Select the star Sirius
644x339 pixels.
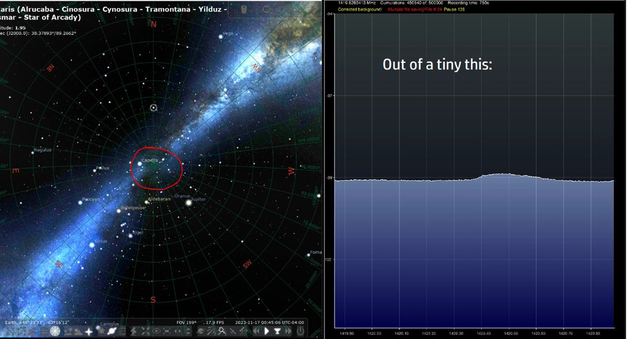[x=92, y=244]
